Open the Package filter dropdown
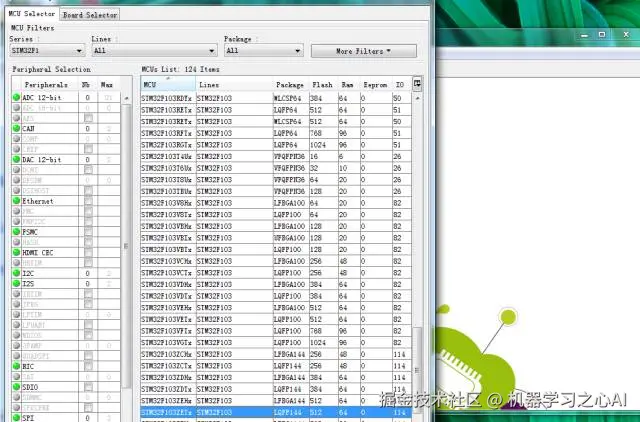 (264, 51)
